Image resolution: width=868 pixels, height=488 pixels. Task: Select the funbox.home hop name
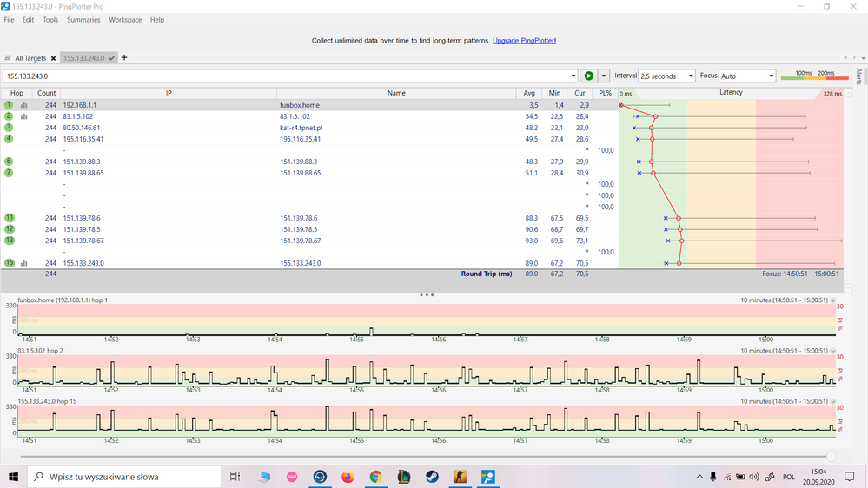pyautogui.click(x=300, y=105)
